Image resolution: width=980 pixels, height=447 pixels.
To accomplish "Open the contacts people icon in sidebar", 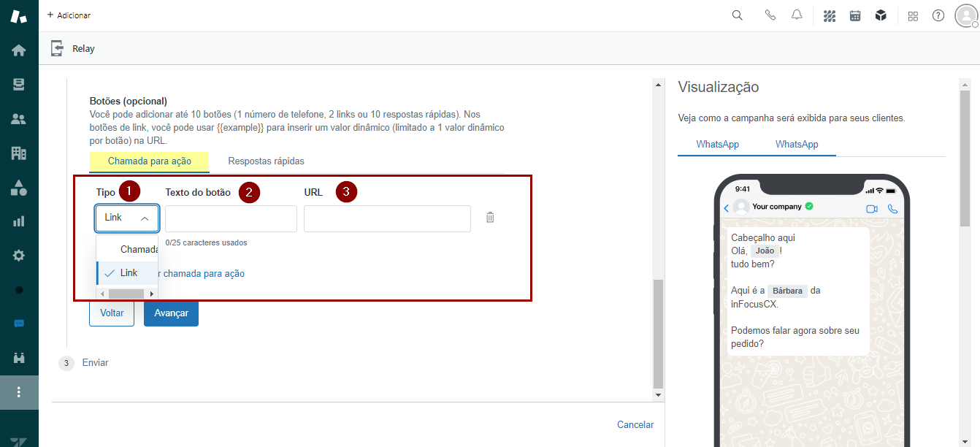I will [19, 119].
